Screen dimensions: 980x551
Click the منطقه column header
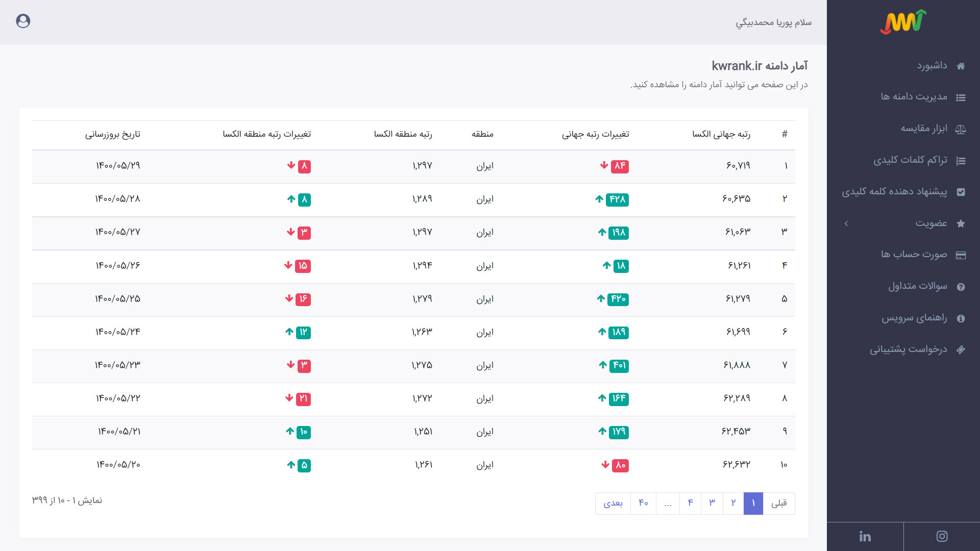click(482, 134)
